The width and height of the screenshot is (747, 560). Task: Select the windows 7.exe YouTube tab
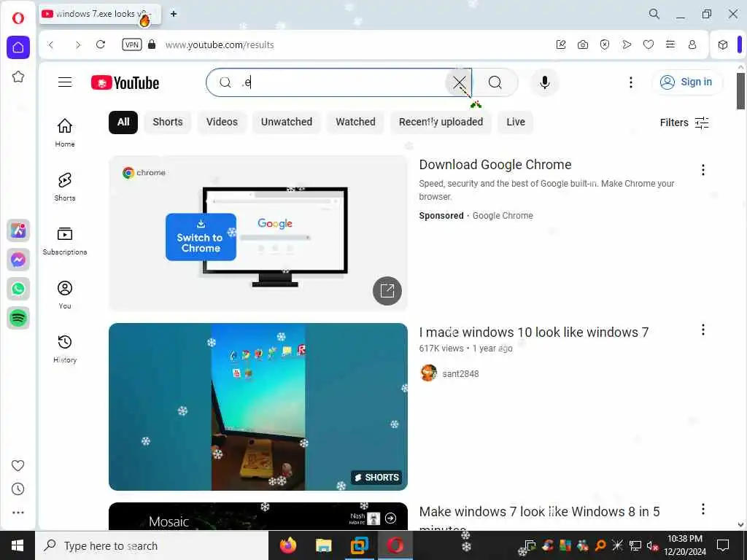pyautogui.click(x=101, y=15)
